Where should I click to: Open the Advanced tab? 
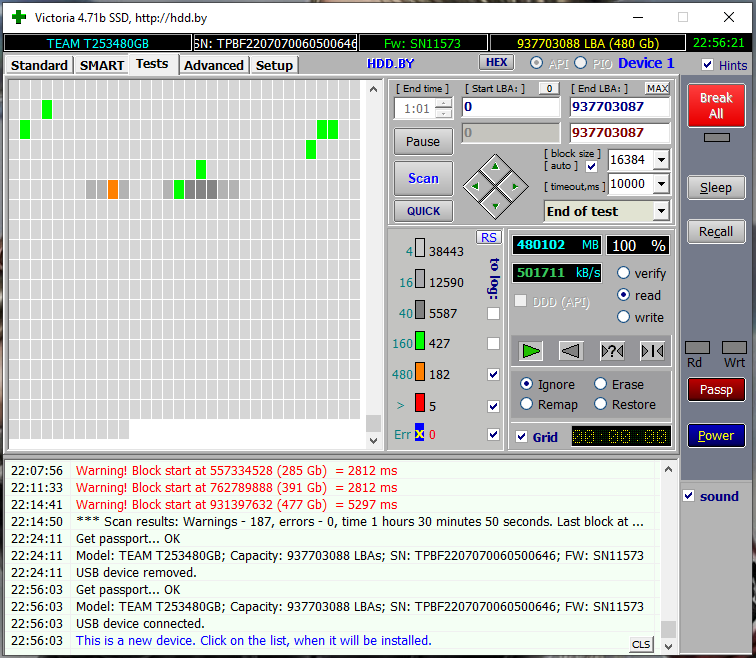tap(214, 65)
